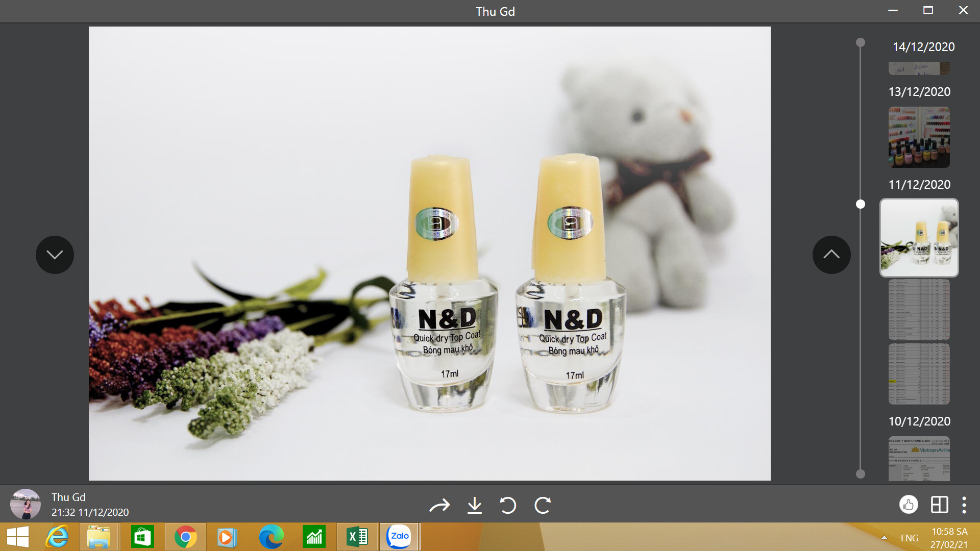Launch Internet Explorer from taskbar
980x551 pixels.
tap(57, 537)
